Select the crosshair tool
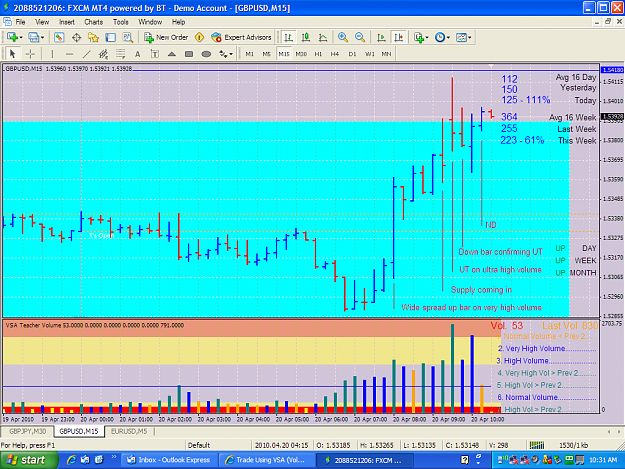The height and width of the screenshot is (469, 625). point(30,54)
